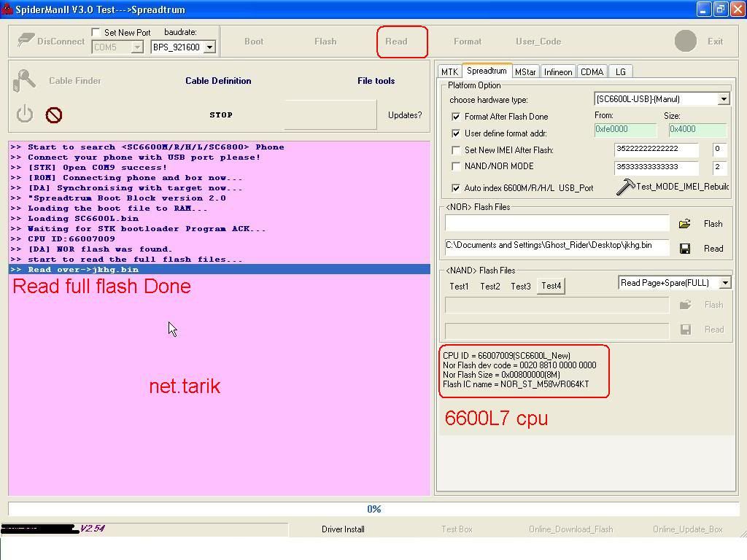
Task: Click the Test4 button
Action: (x=551, y=286)
